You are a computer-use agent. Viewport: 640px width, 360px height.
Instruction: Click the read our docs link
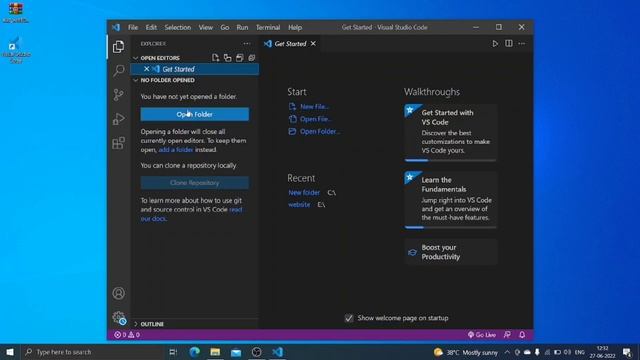point(191,214)
